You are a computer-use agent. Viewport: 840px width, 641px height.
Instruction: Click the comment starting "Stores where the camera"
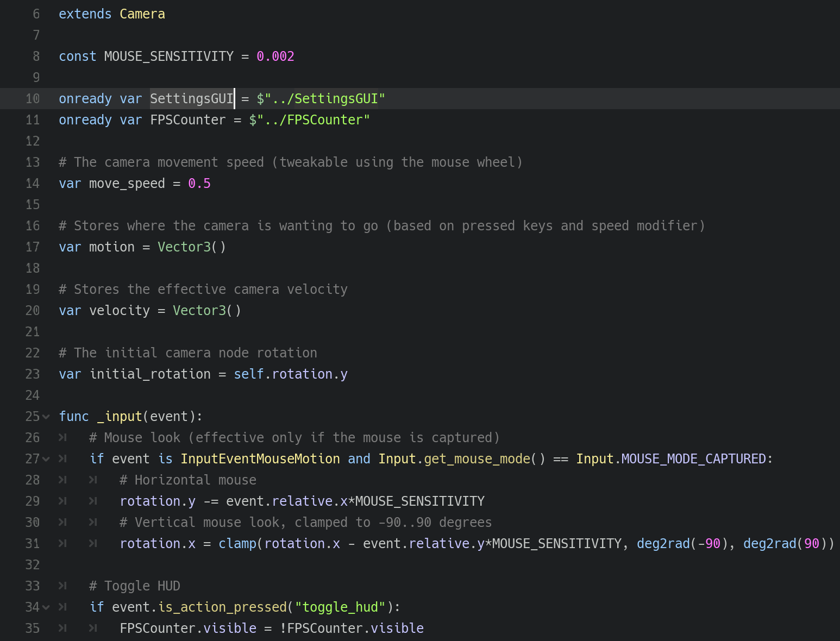pyautogui.click(x=382, y=226)
